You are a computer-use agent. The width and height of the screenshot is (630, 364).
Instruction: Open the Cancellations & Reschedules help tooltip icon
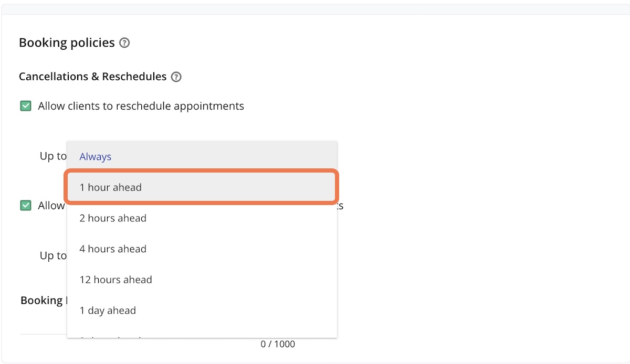176,77
